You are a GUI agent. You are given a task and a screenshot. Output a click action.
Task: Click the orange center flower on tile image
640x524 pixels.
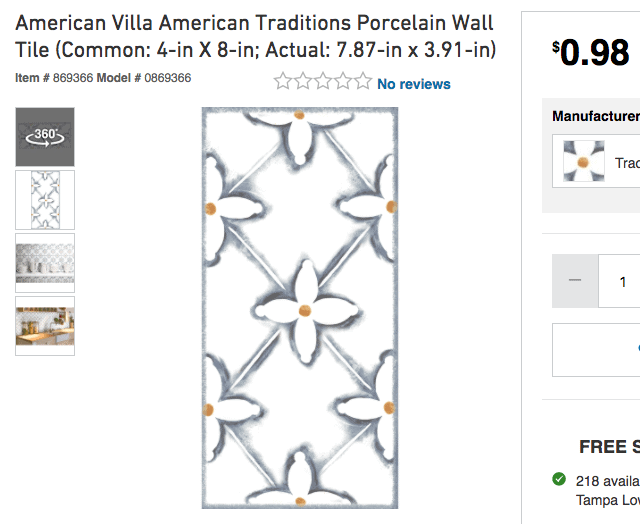[304, 311]
